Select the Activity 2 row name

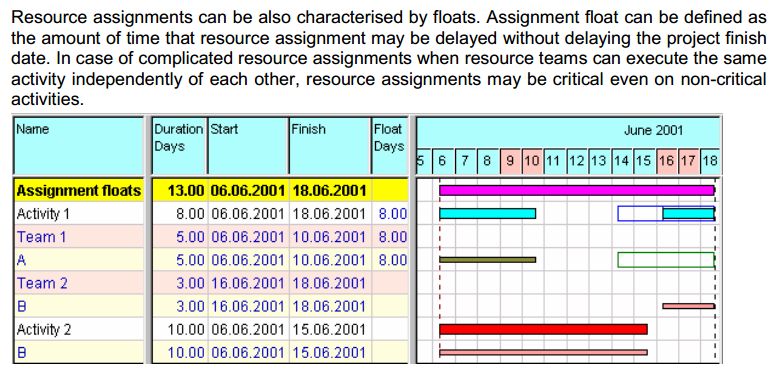pyautogui.click(x=44, y=330)
